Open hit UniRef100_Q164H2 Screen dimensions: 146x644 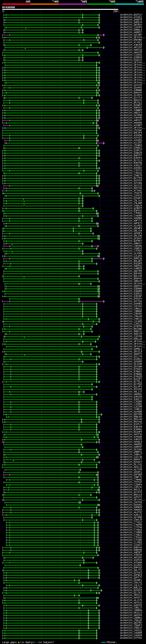tap(131, 87)
